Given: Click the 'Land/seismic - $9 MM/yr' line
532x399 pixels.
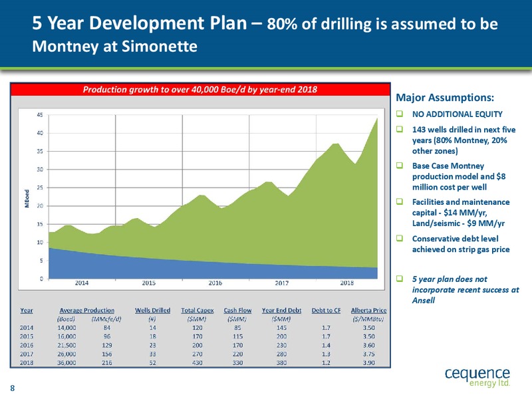Looking at the screenshot, I should tap(458, 223).
